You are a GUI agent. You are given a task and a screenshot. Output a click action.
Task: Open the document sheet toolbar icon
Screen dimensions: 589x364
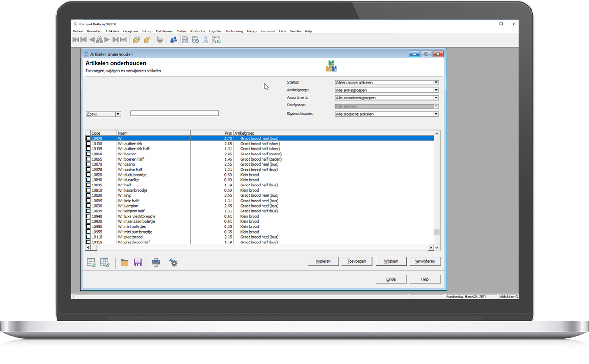click(185, 40)
